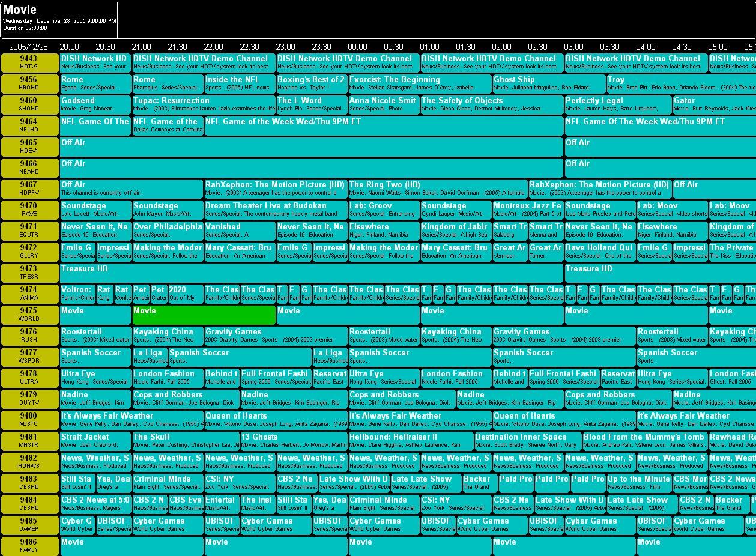Choose 'The Private' on GLLRY
Screen dimensions: 756x556
pyautogui.click(x=733, y=252)
